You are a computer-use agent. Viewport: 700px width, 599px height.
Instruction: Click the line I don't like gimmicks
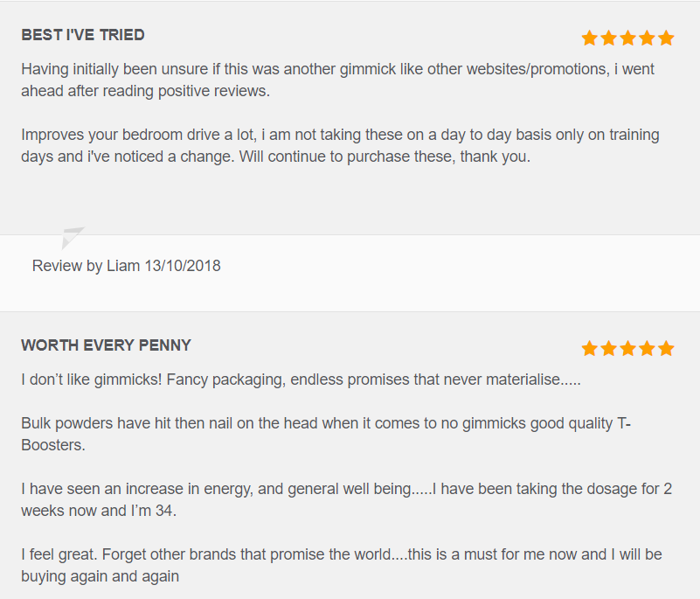pyautogui.click(x=301, y=380)
